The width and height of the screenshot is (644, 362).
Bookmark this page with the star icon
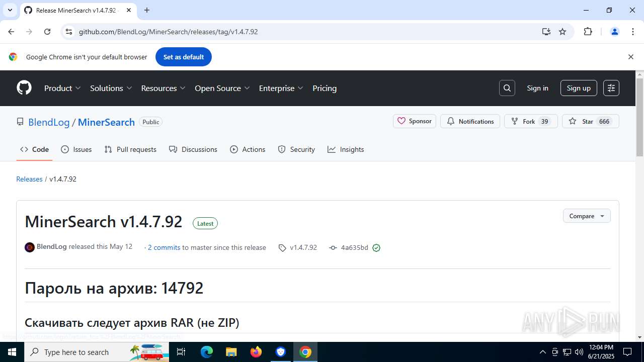pos(562,32)
